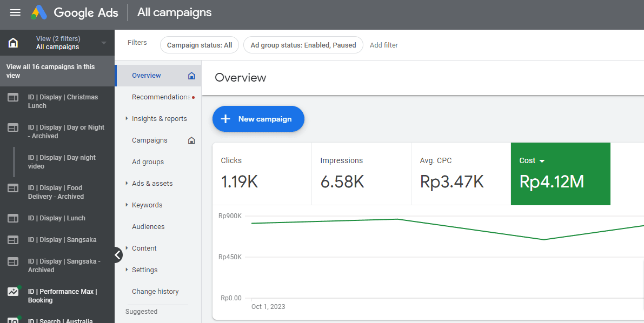644x323 pixels.
Task: Click the home icon beside All campaigns view
Action: click(x=13, y=43)
